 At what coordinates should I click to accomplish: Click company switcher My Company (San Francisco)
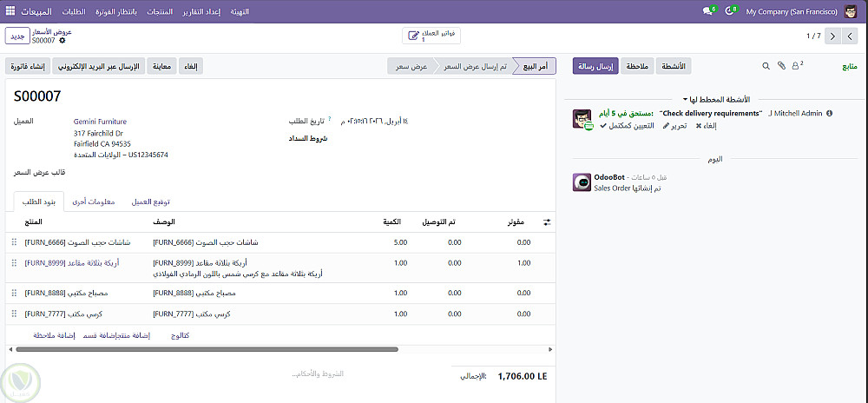[792, 11]
